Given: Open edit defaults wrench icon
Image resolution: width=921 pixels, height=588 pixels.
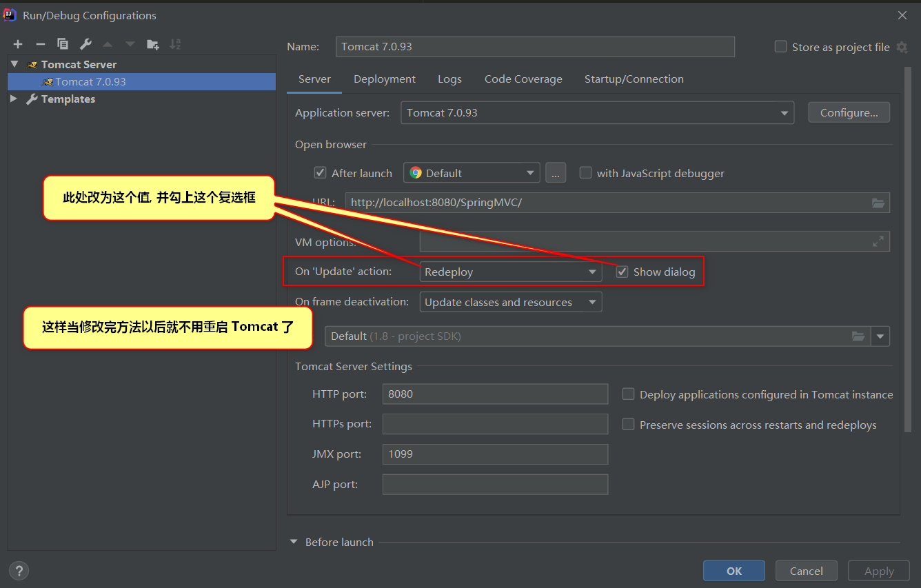Looking at the screenshot, I should pyautogui.click(x=85, y=44).
